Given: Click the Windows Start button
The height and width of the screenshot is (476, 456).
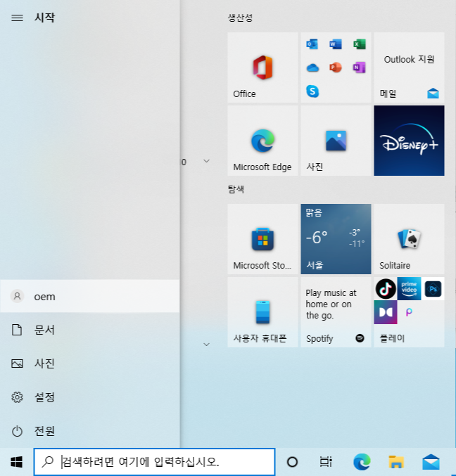Looking at the screenshot, I should (x=16, y=462).
